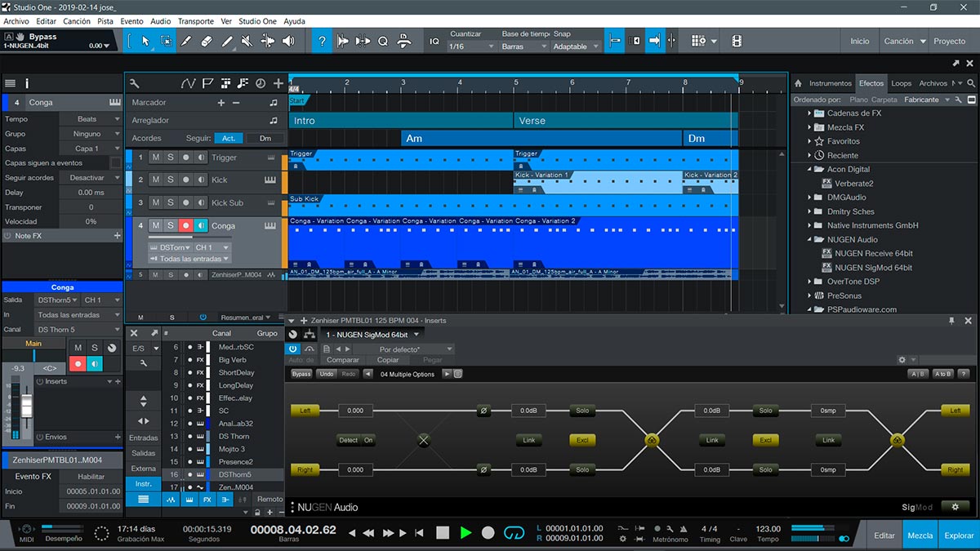Click the Copiar button

point(388,360)
